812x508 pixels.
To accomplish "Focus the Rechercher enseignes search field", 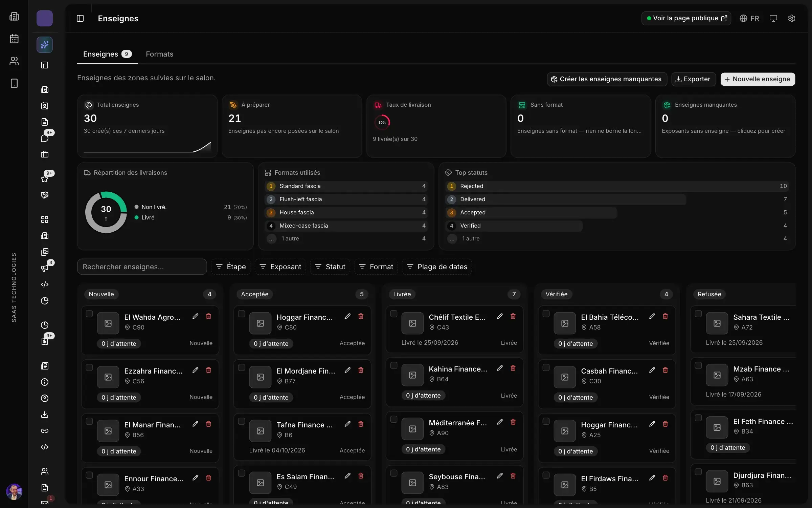I will pyautogui.click(x=142, y=267).
